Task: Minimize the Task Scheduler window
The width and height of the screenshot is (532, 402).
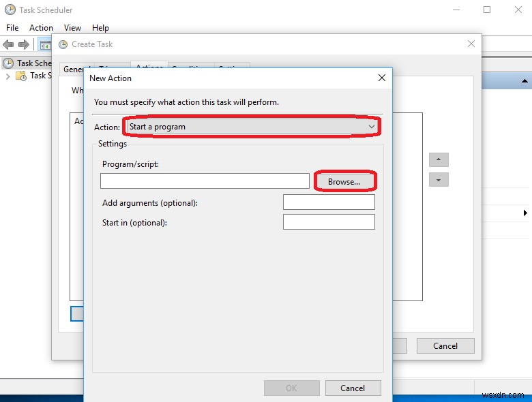Action: point(456,10)
